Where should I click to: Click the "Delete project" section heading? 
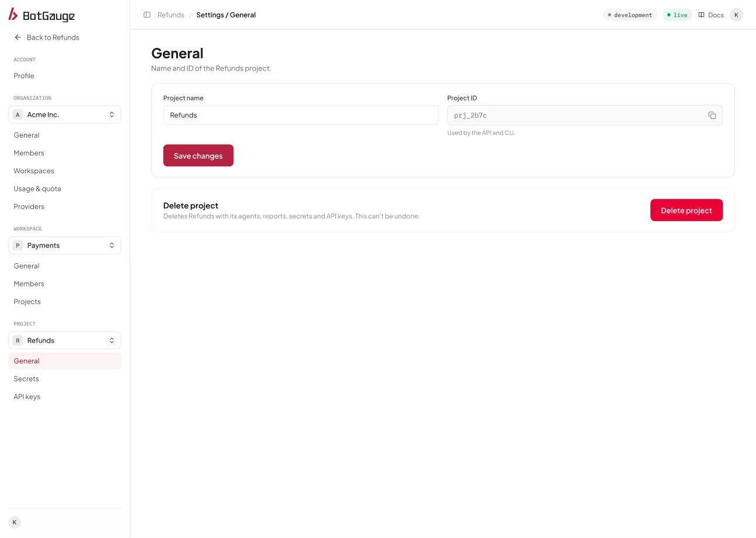click(191, 205)
